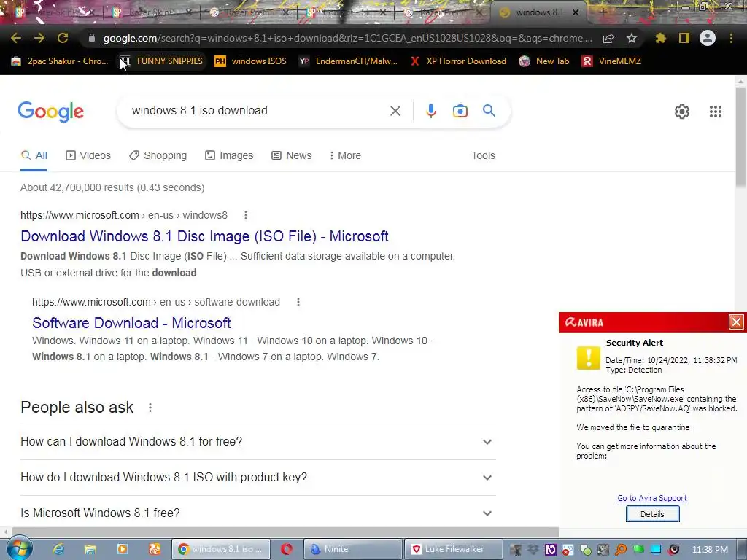
Task: Switch to the Images tab
Action: point(229,156)
